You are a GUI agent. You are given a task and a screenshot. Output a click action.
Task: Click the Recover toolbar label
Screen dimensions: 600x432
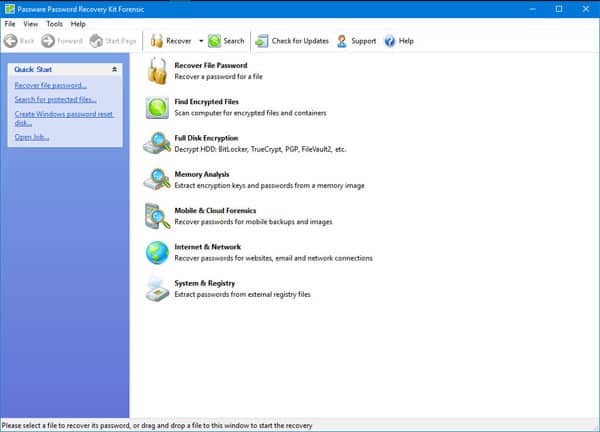[x=179, y=41]
